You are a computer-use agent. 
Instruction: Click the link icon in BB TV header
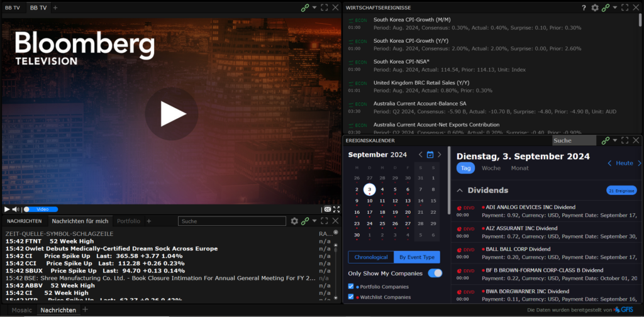tap(305, 8)
